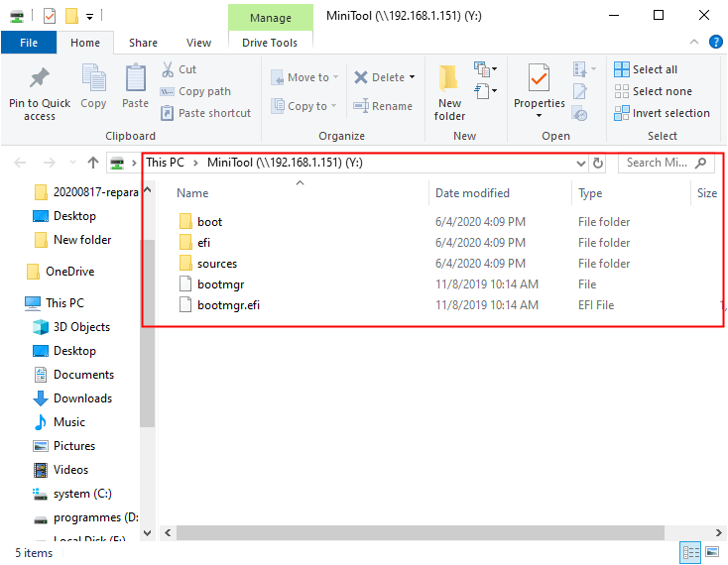Screen dimensions: 728x565
Task: Click the Delete button icon
Action: (x=361, y=77)
